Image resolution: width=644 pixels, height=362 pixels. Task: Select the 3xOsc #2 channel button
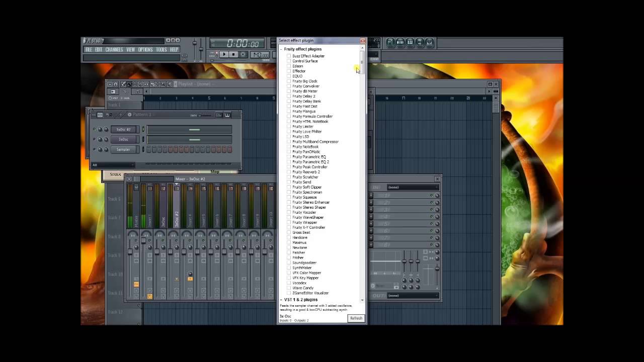(x=123, y=129)
